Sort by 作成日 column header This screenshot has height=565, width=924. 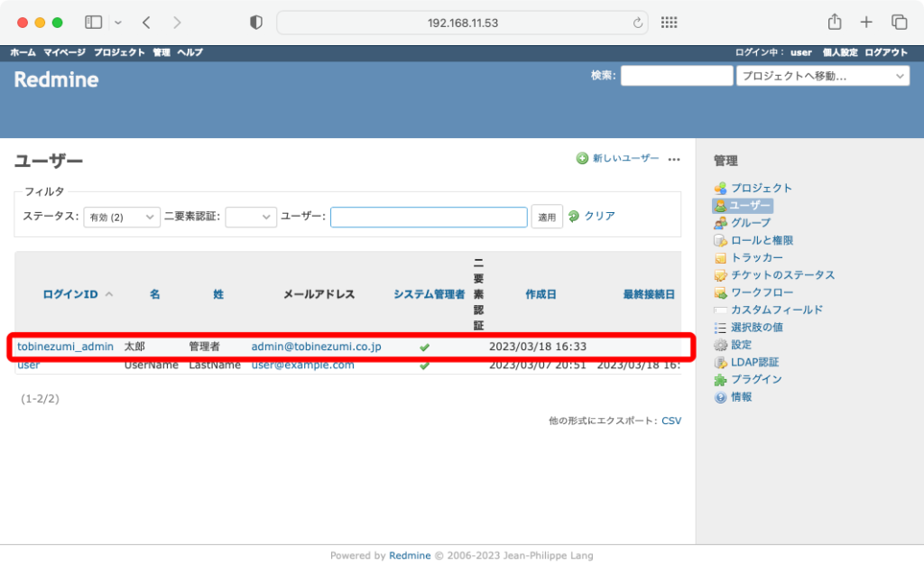pyautogui.click(x=541, y=294)
